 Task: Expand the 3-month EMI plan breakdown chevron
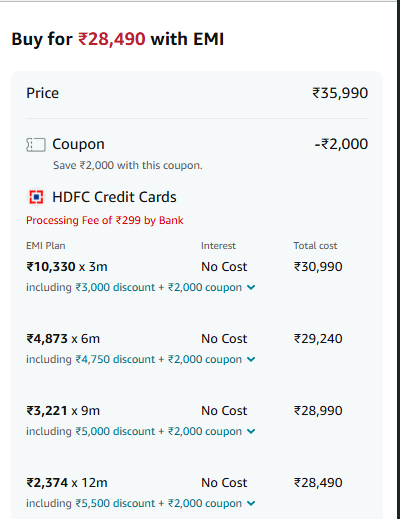pyautogui.click(x=251, y=287)
